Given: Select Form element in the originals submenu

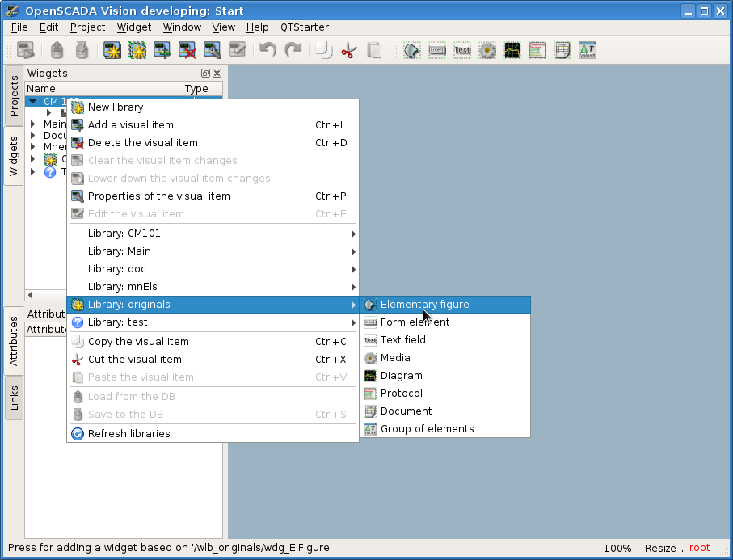Looking at the screenshot, I should click(445, 322).
